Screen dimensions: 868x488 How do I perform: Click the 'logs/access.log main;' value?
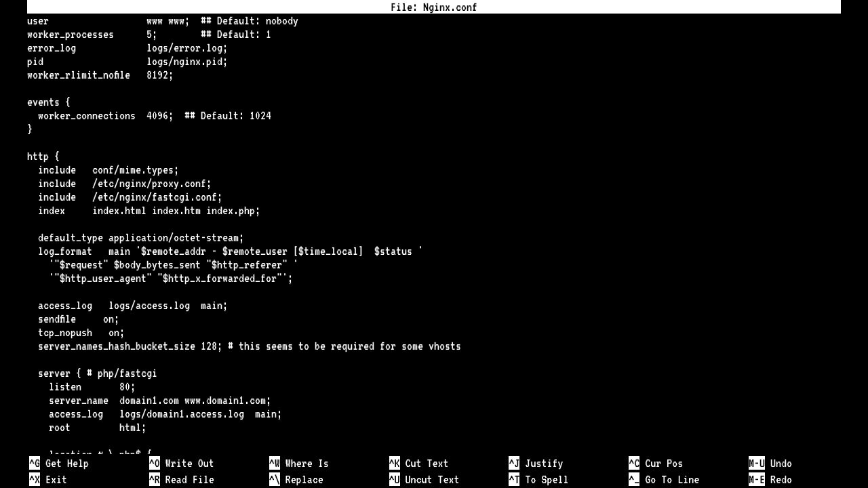(x=168, y=306)
